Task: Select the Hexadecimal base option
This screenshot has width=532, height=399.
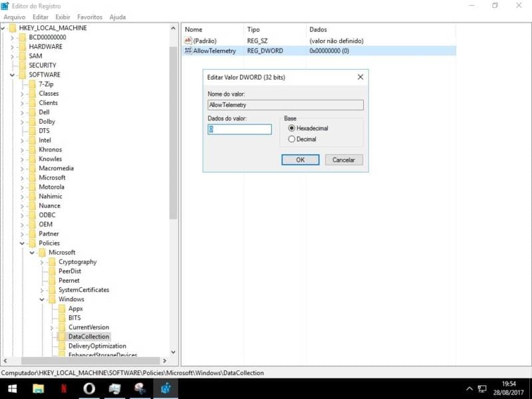Action: click(291, 128)
